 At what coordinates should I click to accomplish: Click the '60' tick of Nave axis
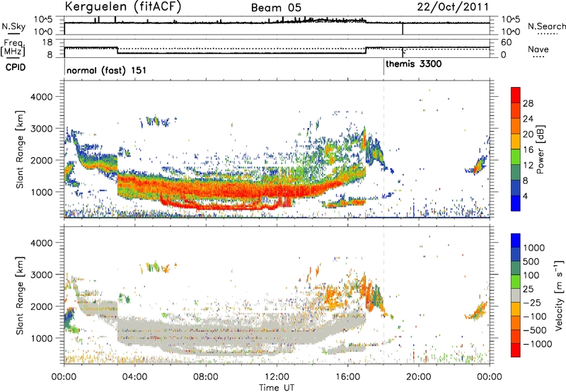tap(506, 42)
